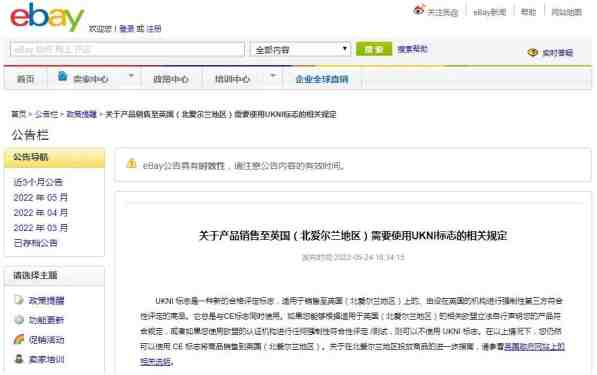Select 2022 年 03 月 announcements
597x375 pixels.
click(x=40, y=228)
